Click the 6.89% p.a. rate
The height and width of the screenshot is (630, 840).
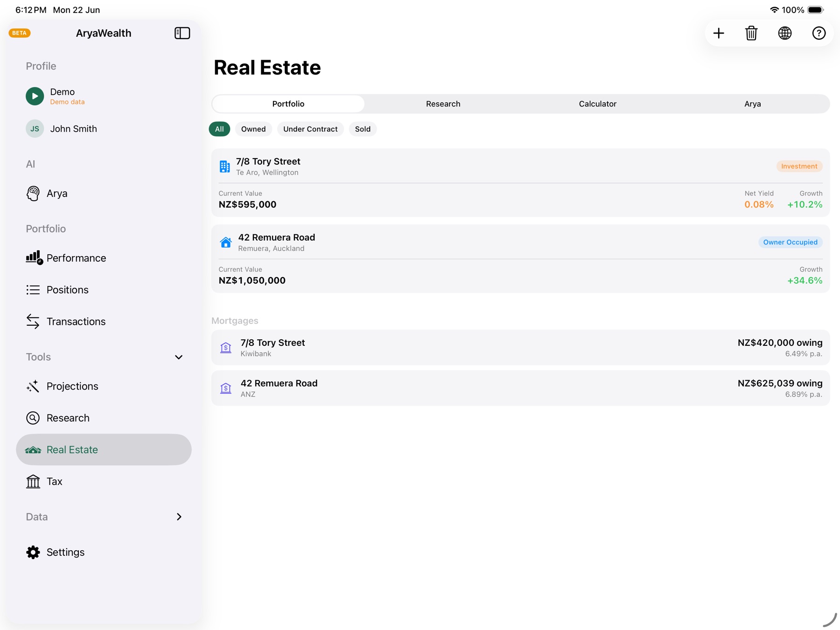click(x=804, y=395)
